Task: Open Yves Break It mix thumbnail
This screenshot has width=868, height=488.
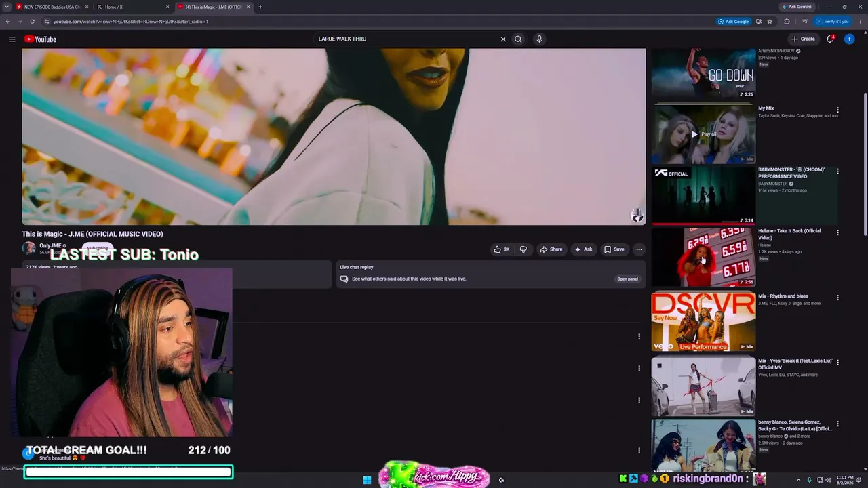Action: coord(703,386)
